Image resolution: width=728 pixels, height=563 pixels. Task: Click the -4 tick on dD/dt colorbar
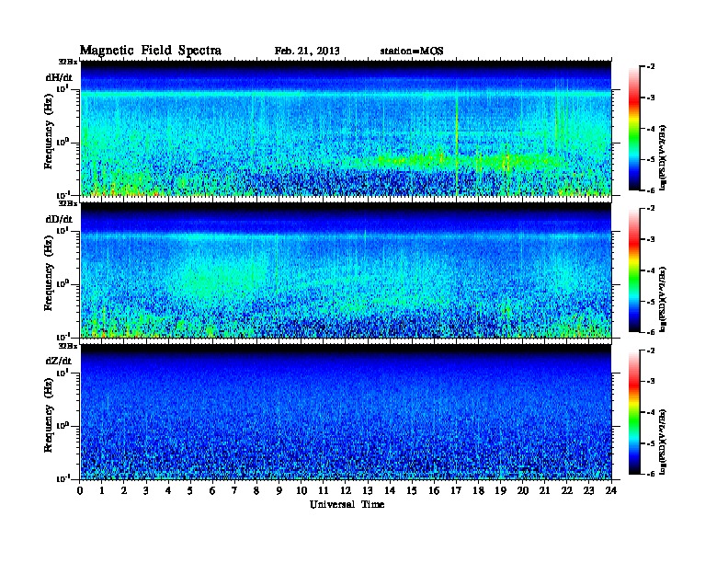pyautogui.click(x=651, y=270)
